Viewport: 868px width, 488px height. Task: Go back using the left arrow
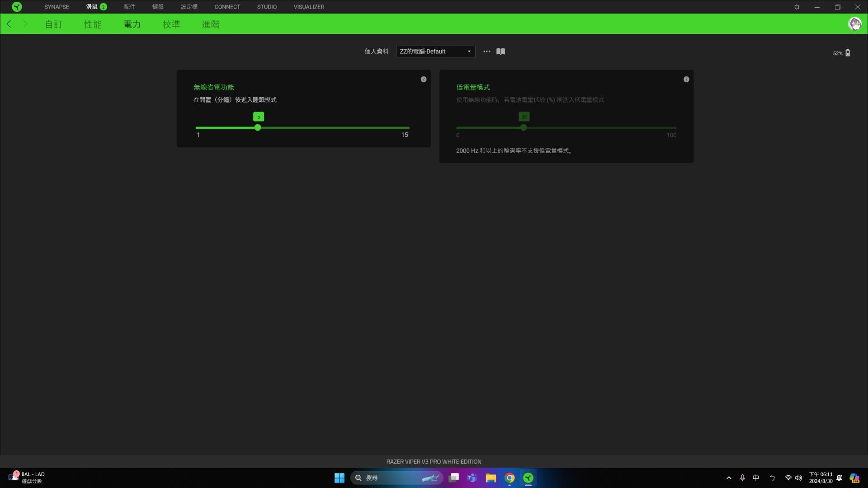coord(9,24)
